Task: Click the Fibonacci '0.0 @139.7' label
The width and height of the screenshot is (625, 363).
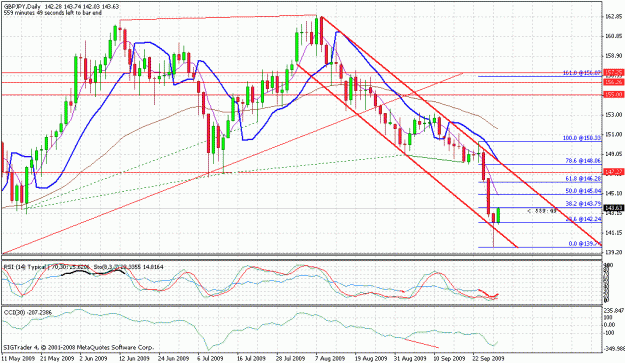Action: coord(585,243)
